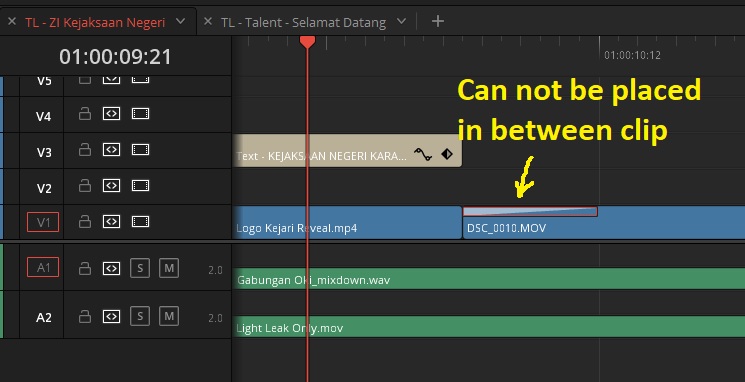
Task: Click the red playhead handle
Action: 307,42
